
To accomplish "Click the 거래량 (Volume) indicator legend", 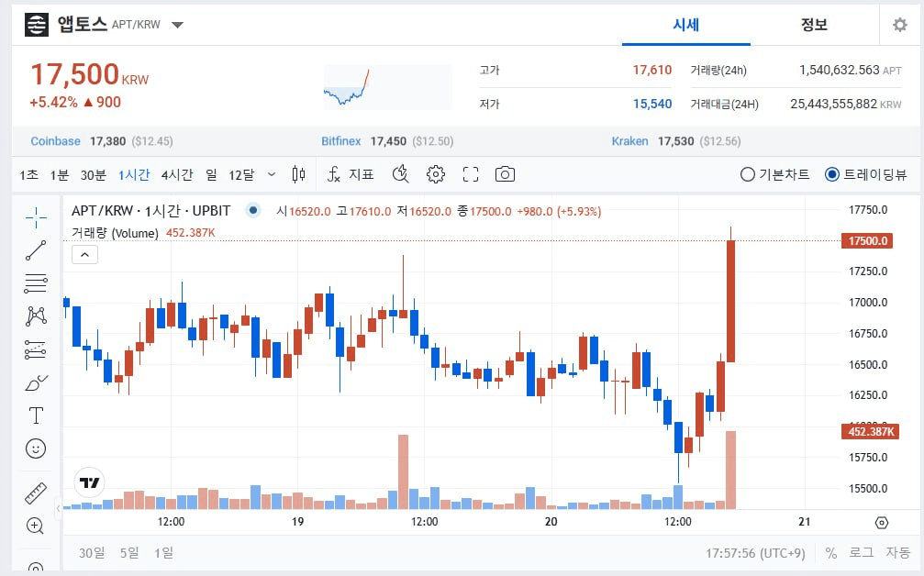I will point(115,233).
